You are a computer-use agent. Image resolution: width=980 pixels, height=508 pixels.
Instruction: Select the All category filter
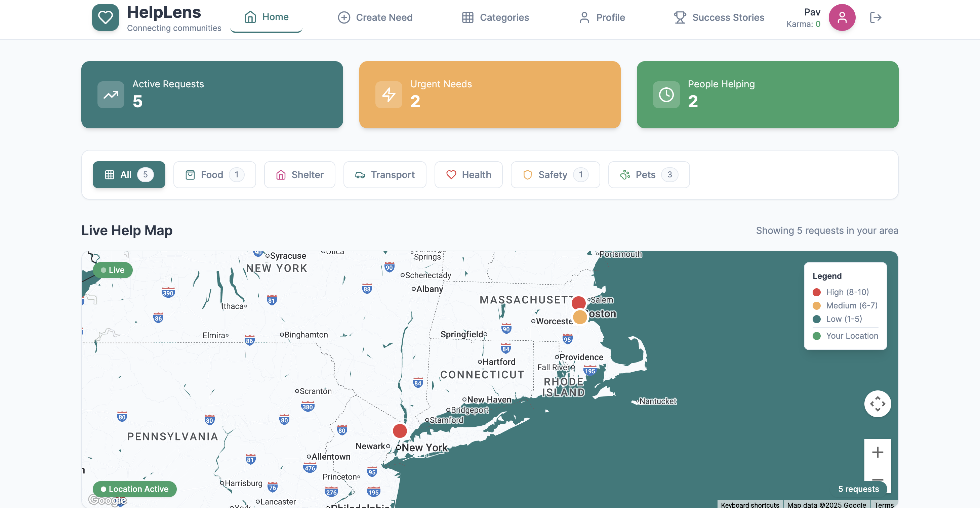pos(129,174)
